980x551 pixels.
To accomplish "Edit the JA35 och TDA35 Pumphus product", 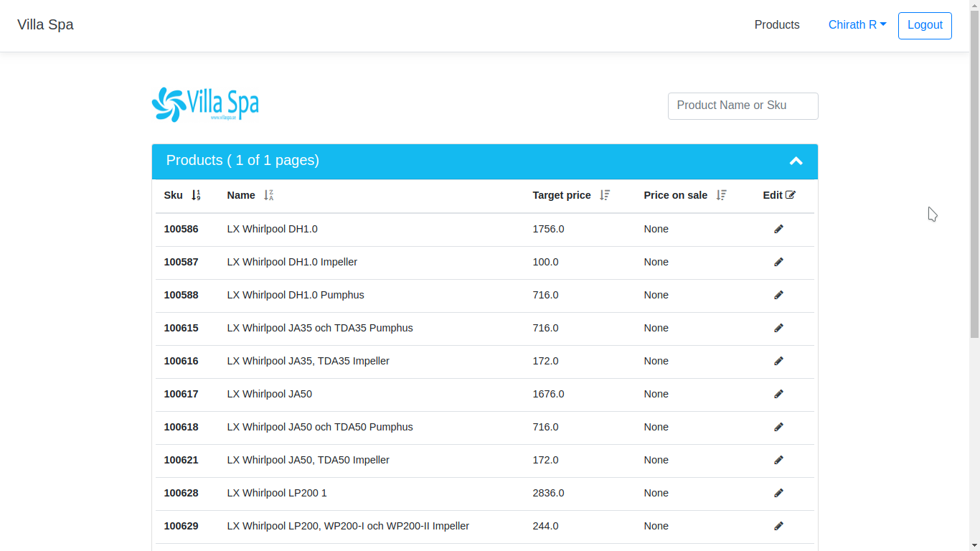I will tap(778, 328).
